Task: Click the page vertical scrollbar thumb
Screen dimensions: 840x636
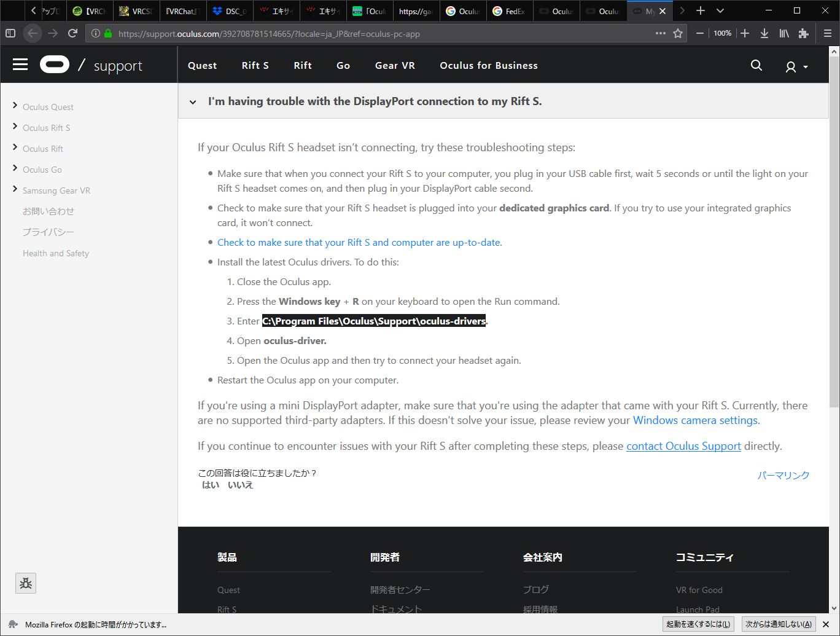Action: (834, 230)
